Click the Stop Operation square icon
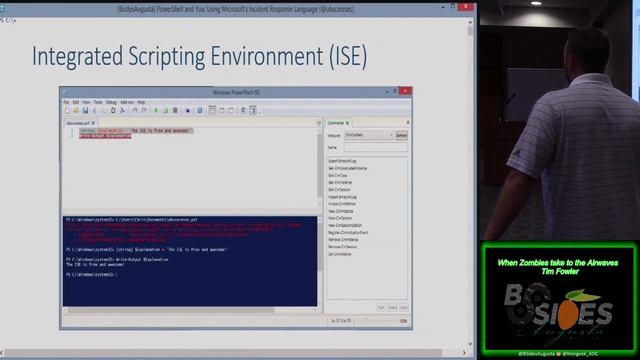640x360 pixels. coord(175,110)
